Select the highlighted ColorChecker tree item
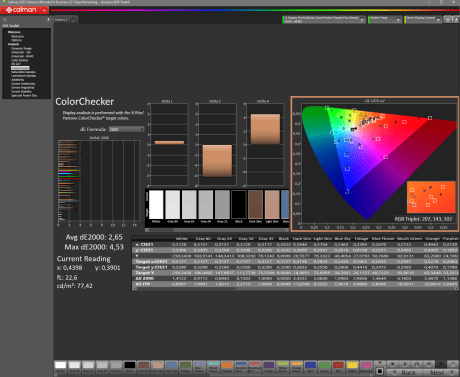Screen dimensions: 460x377 coord(20,68)
